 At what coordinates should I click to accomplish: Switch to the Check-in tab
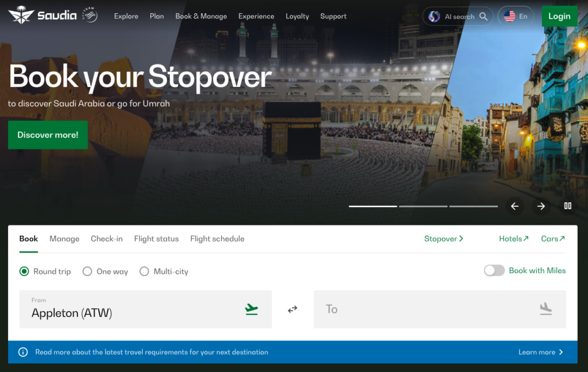click(106, 239)
